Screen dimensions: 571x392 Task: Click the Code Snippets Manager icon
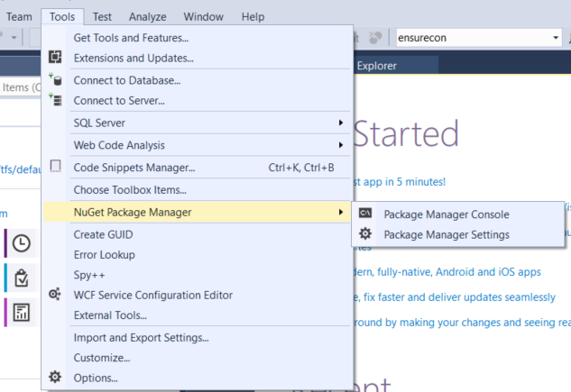tap(55, 167)
